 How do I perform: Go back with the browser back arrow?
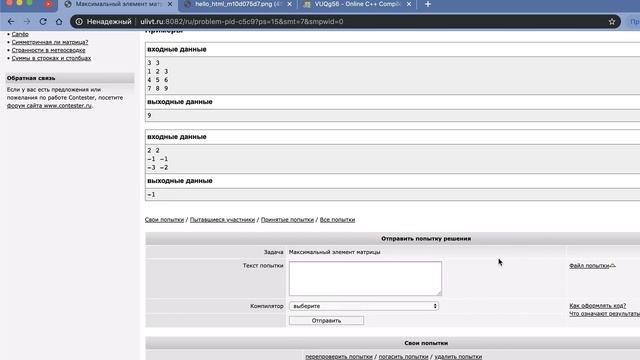point(11,22)
